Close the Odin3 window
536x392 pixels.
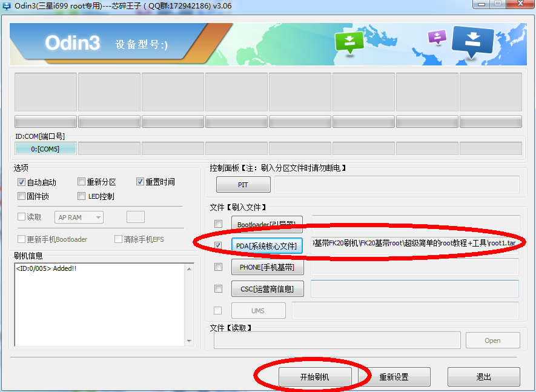pos(520,4)
